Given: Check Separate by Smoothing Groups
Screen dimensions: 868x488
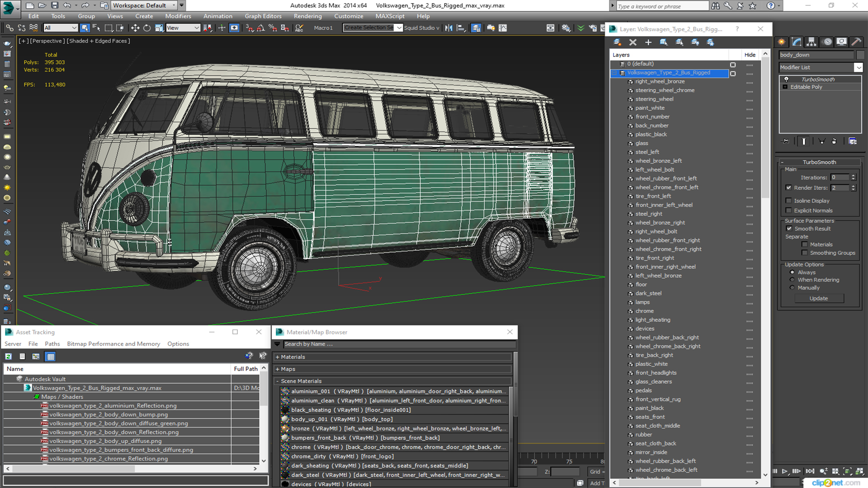Looking at the screenshot, I should (x=804, y=253).
